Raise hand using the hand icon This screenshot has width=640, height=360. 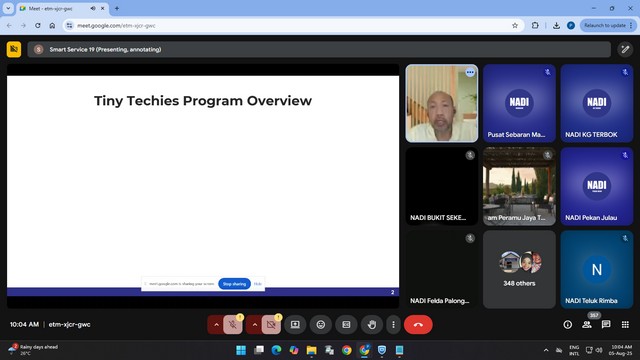pos(372,325)
